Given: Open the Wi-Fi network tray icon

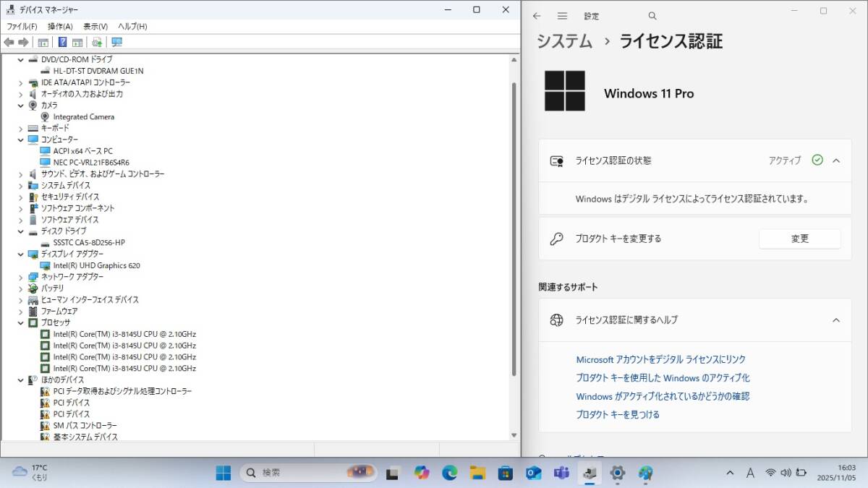Looking at the screenshot, I should [770, 473].
